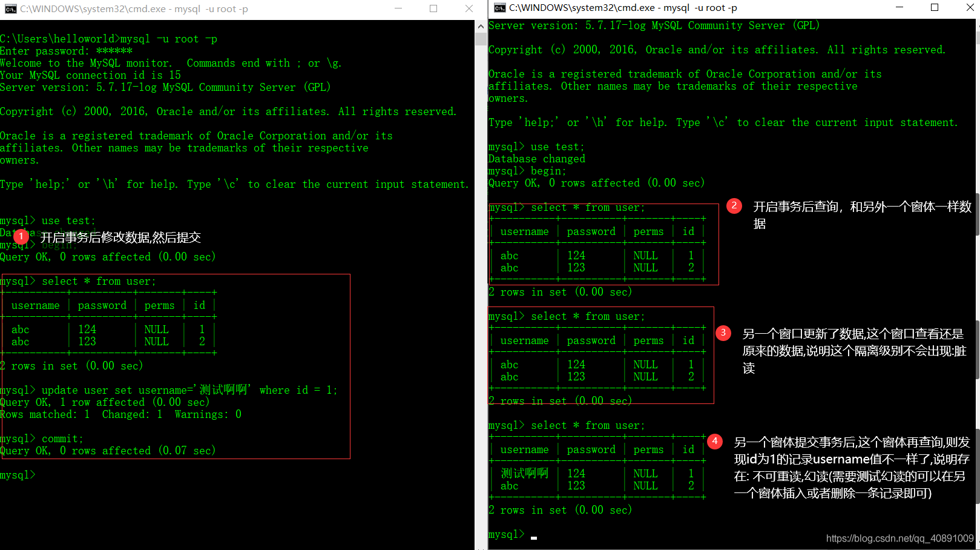Maximize the right cmd window
The width and height of the screenshot is (980, 550).
[935, 8]
